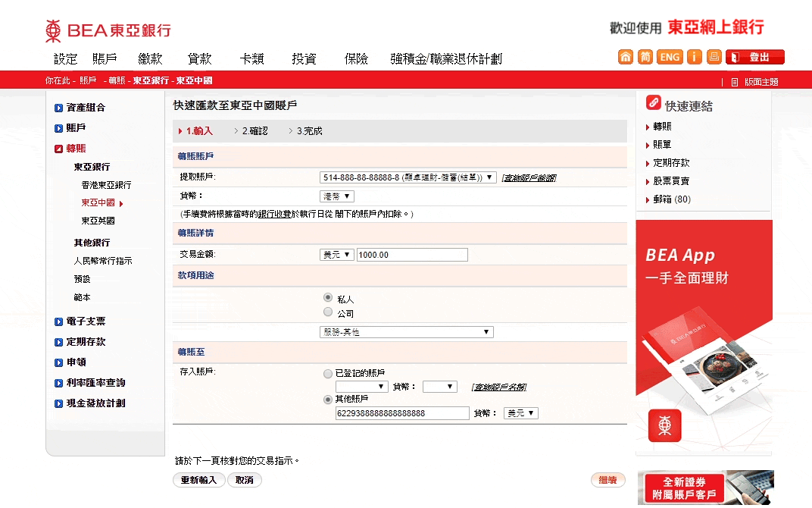This screenshot has width=812, height=508.
Task: Open the 港幣 currency dropdown
Action: tap(337, 196)
